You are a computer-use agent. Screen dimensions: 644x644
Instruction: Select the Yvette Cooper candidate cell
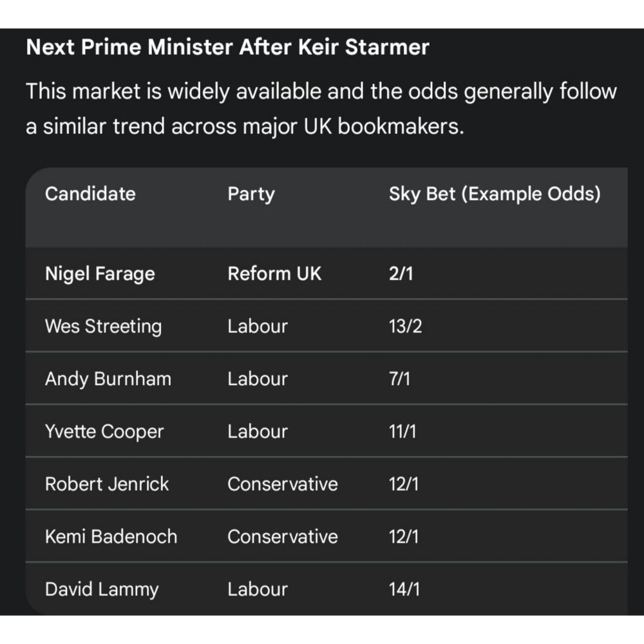pos(104,431)
